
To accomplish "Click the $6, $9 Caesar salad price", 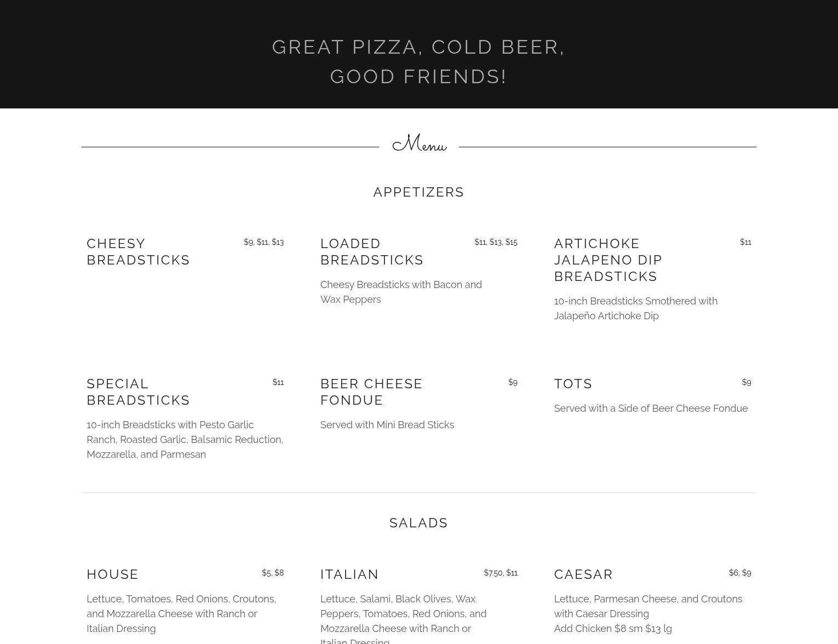I will 740,573.
